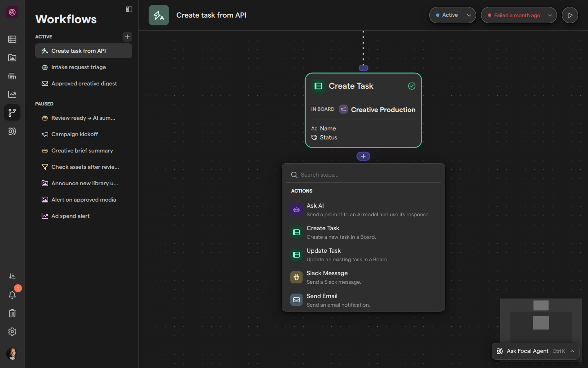Screen dimensions: 588x368
Task: Click the Creative Production board name
Action: pos(383,110)
